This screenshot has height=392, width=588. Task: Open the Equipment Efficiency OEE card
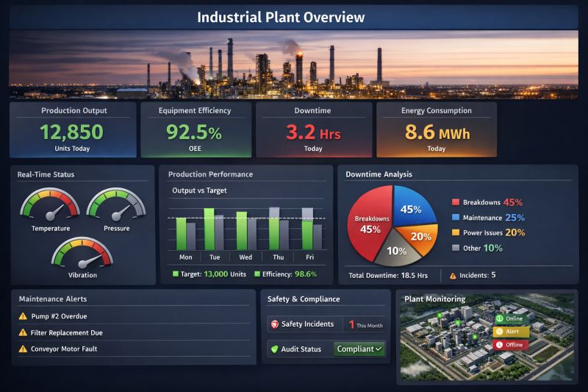(195, 129)
